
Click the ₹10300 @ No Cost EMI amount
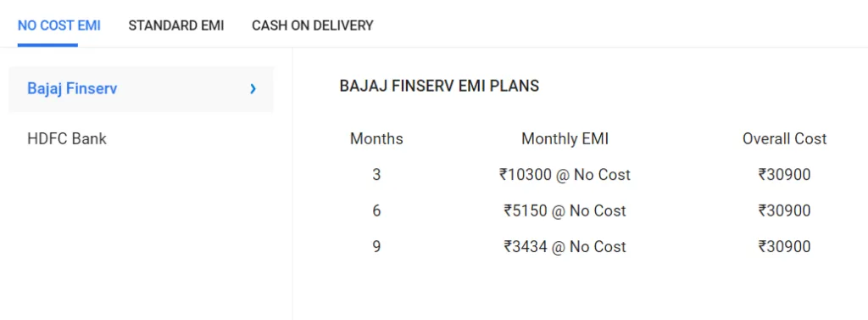(x=565, y=175)
